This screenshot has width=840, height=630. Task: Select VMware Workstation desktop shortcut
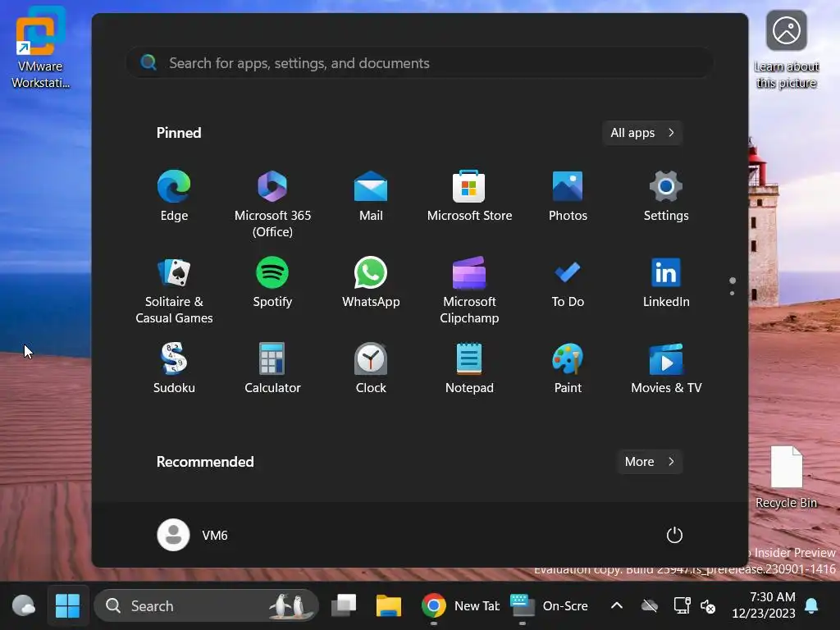pyautogui.click(x=40, y=48)
